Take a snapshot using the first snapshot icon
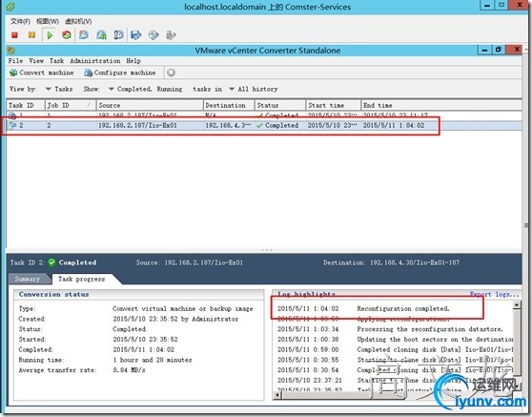532x417 pixels. click(x=84, y=35)
